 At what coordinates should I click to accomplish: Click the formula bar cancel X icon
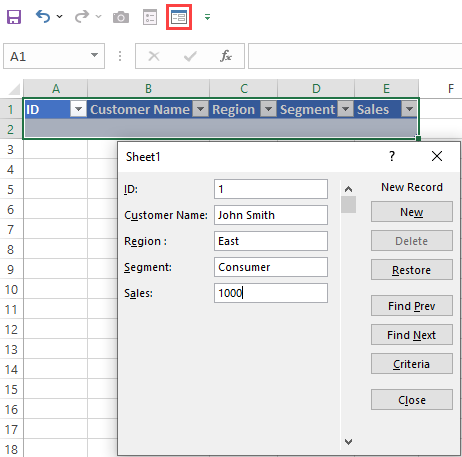154,56
